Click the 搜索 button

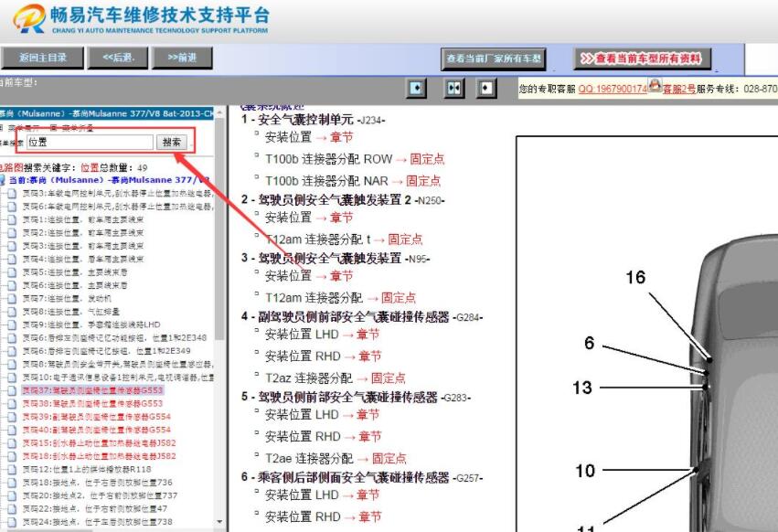click(172, 143)
